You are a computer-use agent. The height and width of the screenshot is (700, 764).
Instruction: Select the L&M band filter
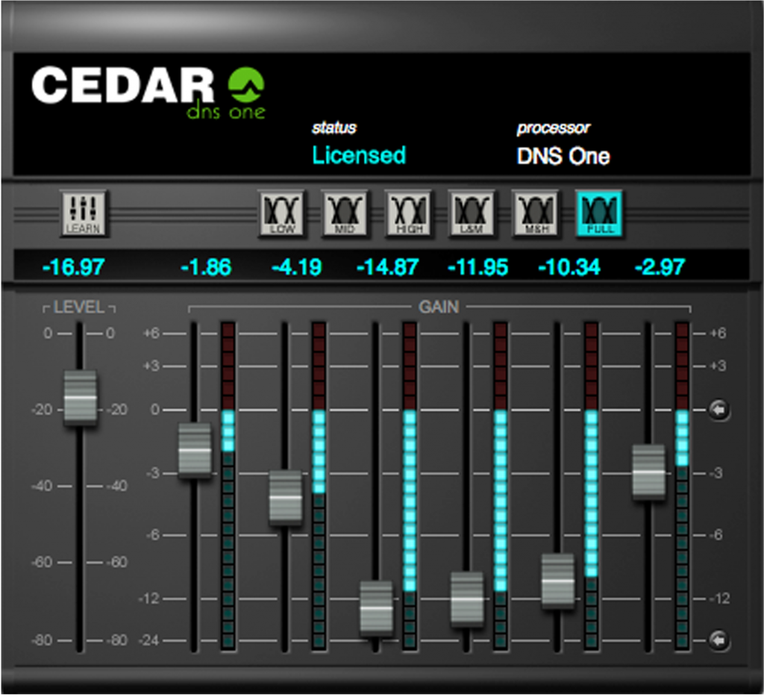tap(472, 213)
